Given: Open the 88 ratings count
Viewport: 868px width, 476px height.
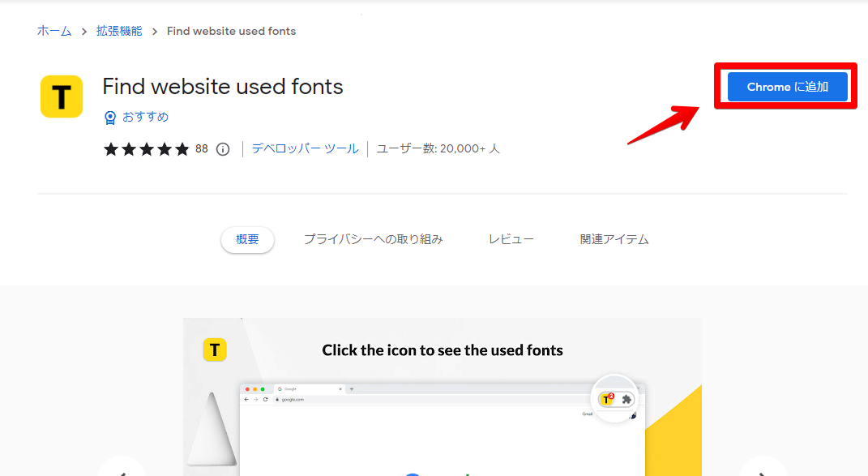Looking at the screenshot, I should click(202, 148).
